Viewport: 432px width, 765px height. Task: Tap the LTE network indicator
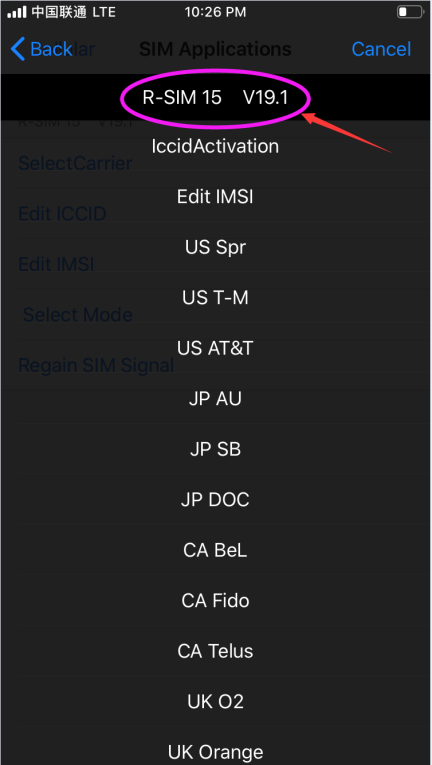point(103,12)
